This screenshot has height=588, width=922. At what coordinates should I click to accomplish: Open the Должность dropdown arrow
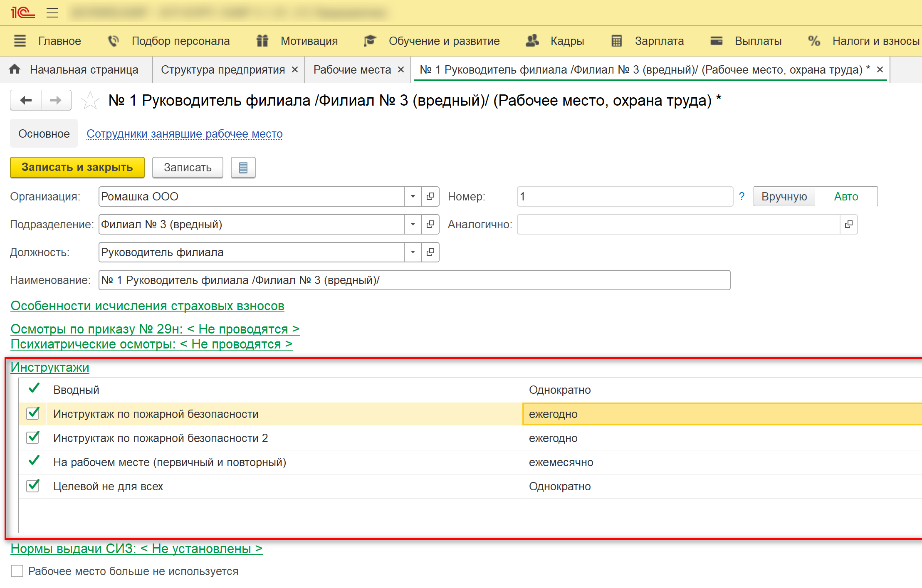point(413,252)
